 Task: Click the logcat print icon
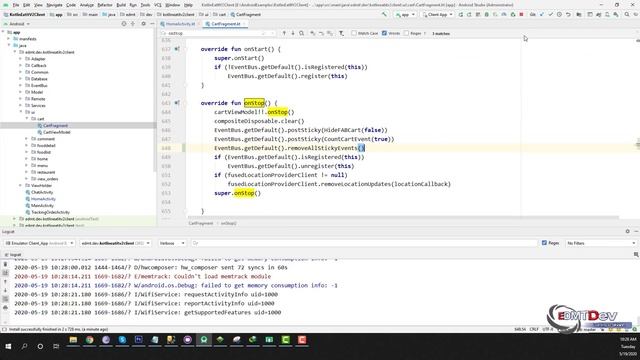tap(5, 307)
